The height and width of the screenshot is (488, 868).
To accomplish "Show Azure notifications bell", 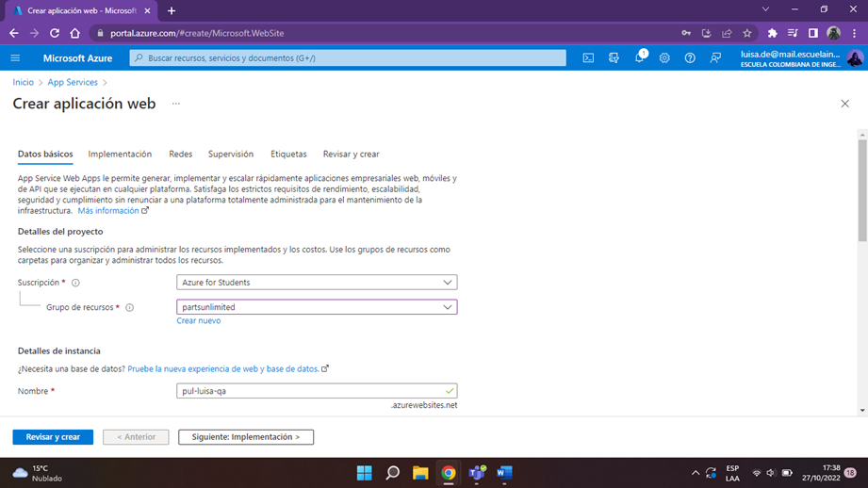I will tap(639, 58).
